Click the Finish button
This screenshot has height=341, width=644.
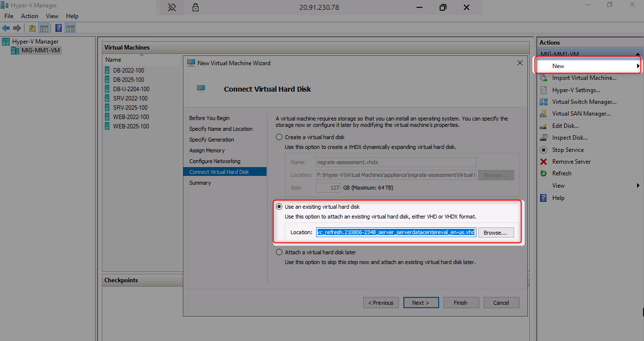pos(460,303)
